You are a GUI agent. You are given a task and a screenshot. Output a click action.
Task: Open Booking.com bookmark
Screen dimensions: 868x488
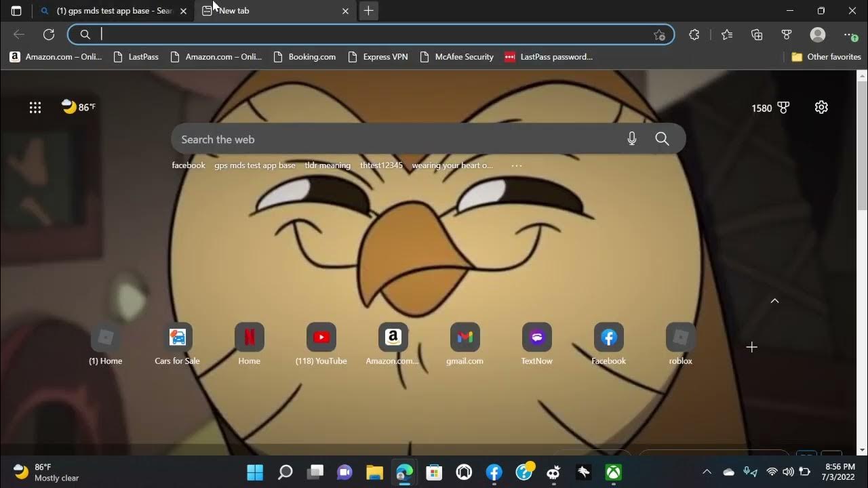304,57
